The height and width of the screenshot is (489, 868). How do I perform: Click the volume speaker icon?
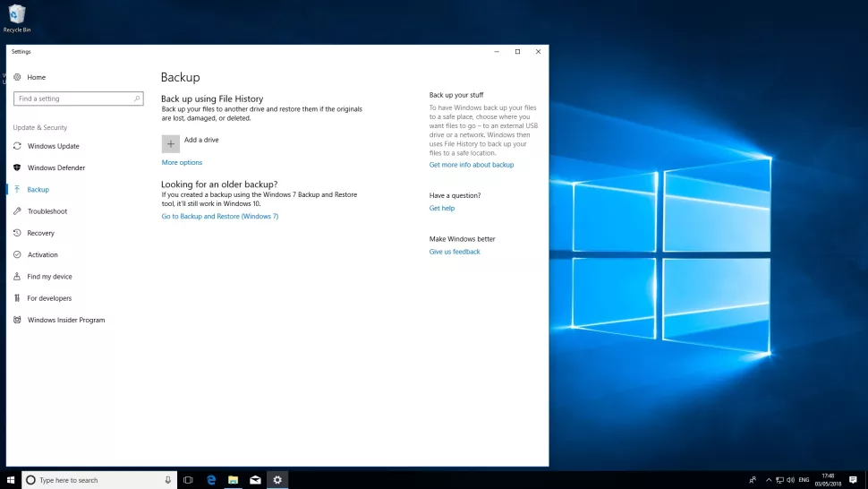click(x=790, y=480)
